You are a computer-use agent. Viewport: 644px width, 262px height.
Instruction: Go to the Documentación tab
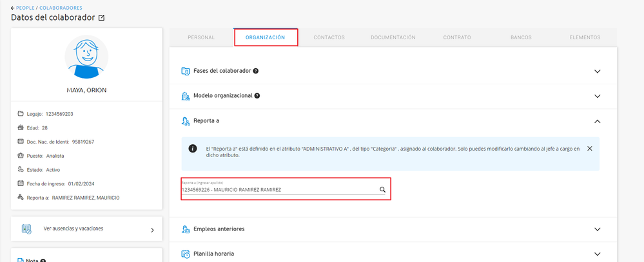(x=393, y=37)
